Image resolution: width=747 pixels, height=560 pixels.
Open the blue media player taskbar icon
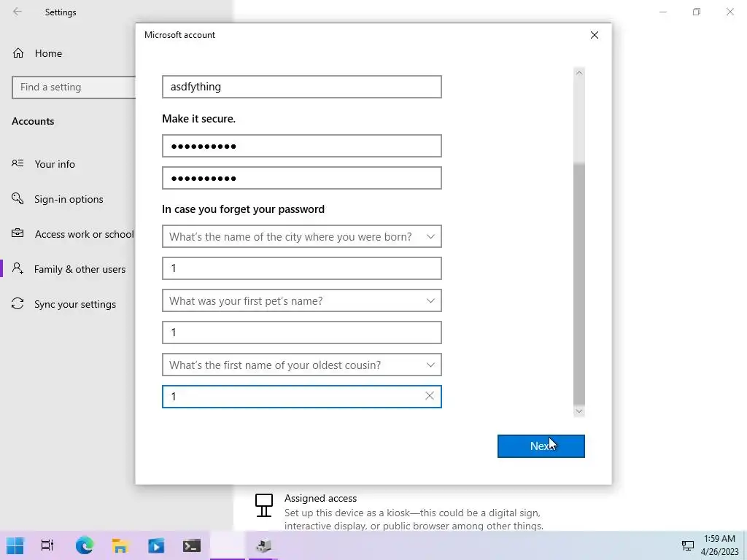click(156, 545)
